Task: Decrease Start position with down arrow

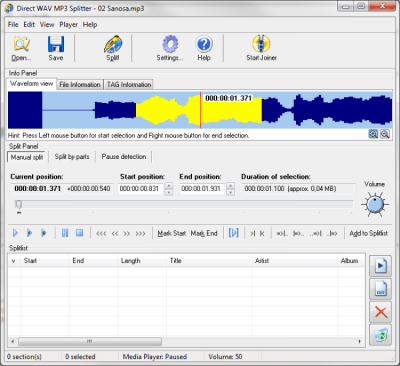Action: coord(169,192)
